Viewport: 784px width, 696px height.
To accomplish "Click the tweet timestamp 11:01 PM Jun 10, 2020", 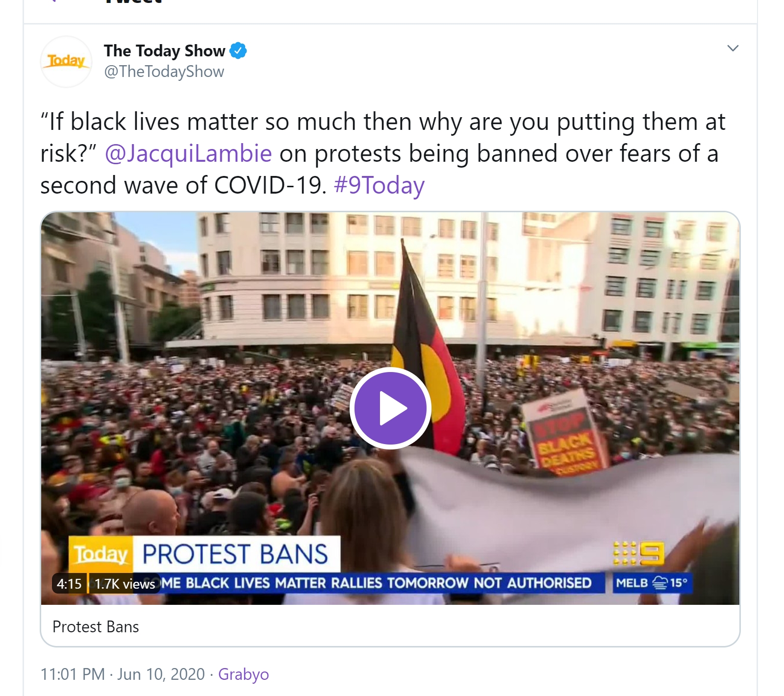I will tap(123, 674).
